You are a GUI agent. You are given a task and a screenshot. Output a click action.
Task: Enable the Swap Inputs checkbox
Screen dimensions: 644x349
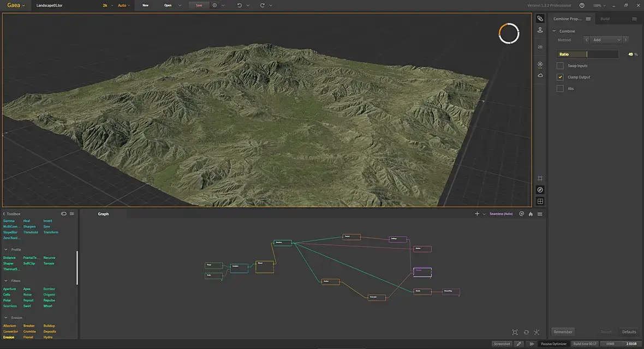coord(560,66)
